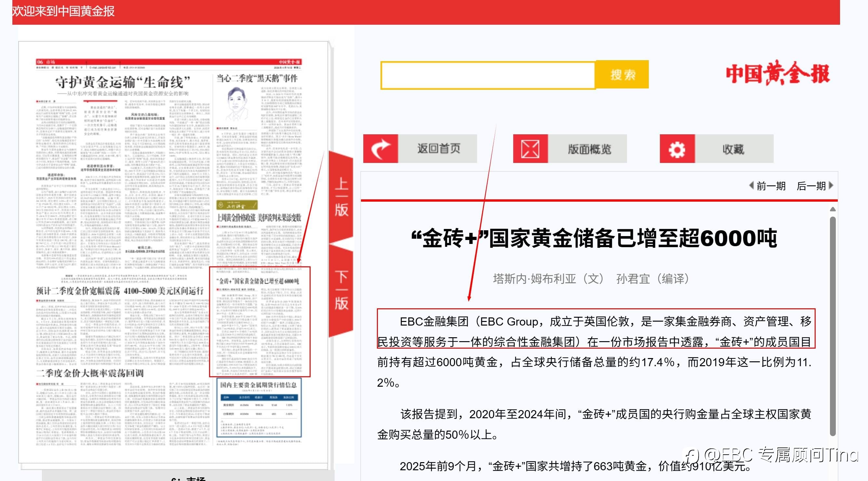Click the scrollbar up arrow
The height and width of the screenshot is (481, 868).
coord(832,209)
